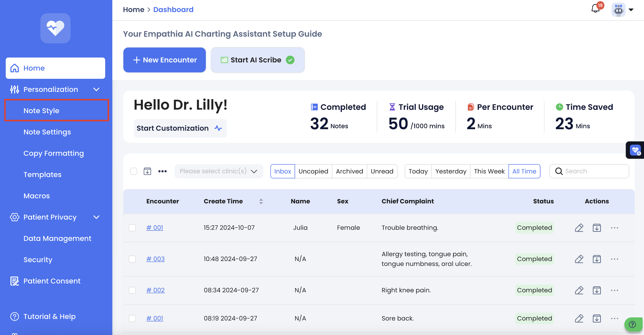Collapse the Personalization sidebar section
644x335 pixels.
point(96,90)
